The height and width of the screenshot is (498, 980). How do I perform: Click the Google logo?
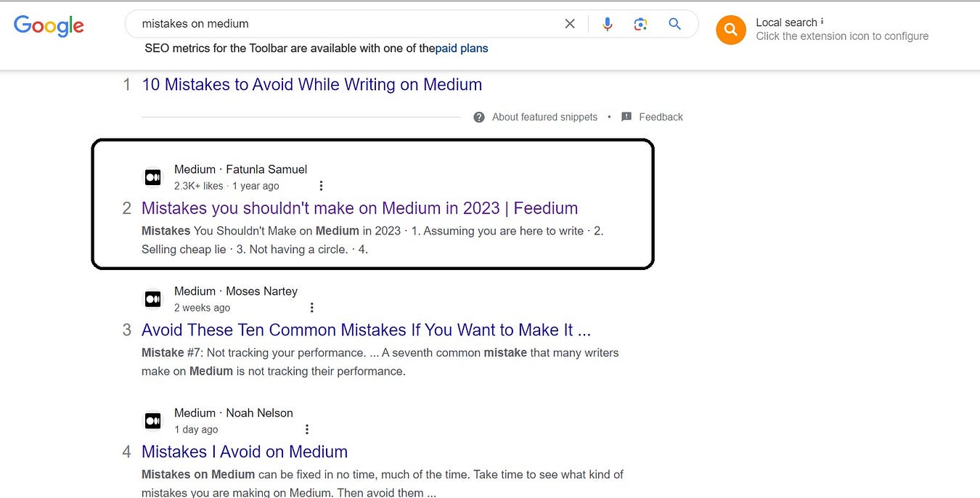click(49, 26)
